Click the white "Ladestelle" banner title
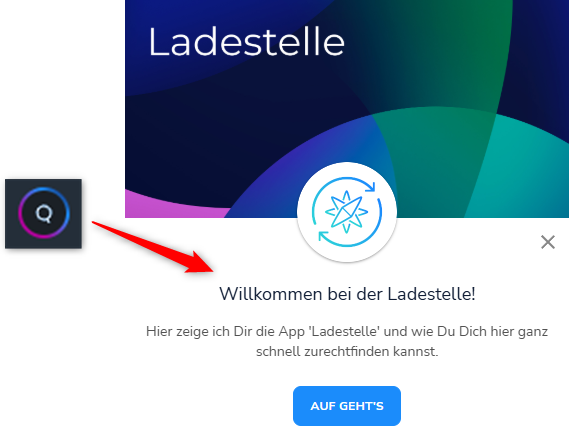The image size is (569, 447). point(247,42)
